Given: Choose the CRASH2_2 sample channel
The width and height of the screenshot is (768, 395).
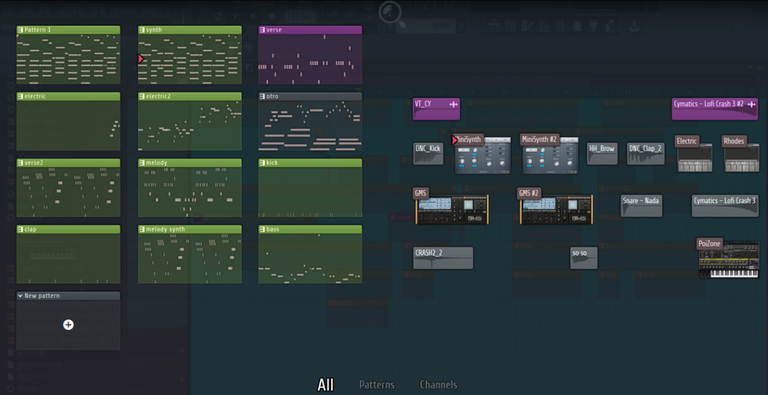Looking at the screenshot, I should tap(443, 258).
